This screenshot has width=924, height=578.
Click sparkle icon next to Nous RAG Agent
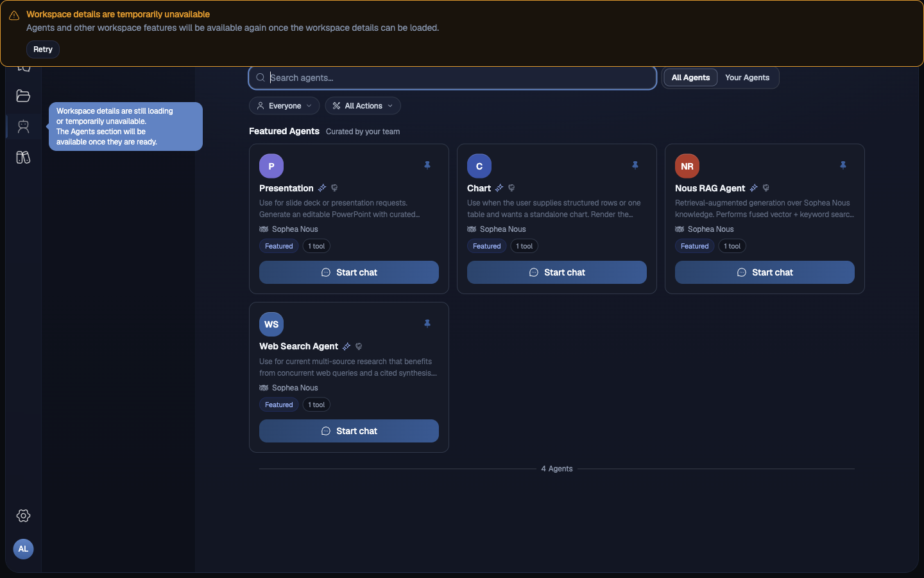[x=754, y=188]
